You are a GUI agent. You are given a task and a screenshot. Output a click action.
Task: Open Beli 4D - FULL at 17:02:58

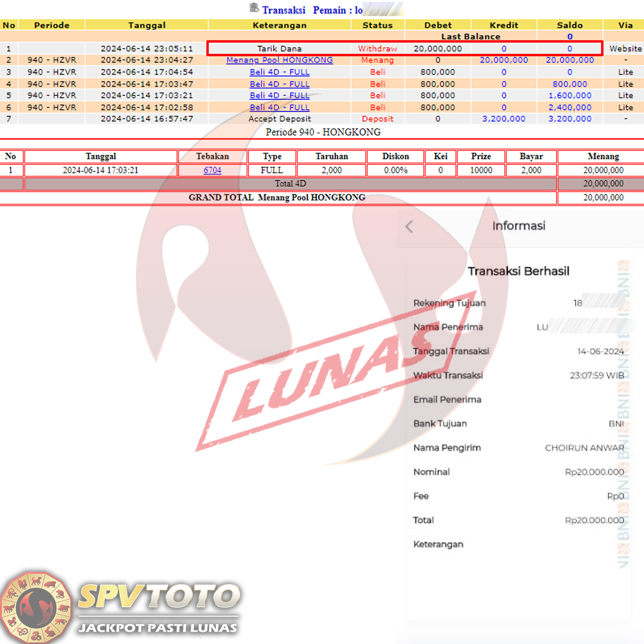279,108
